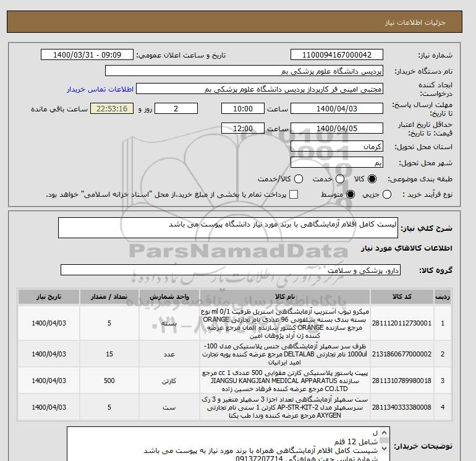Image resolution: width=476 pixels, height=461 pixels.
Task: Click the delivery city field بم
Action: coord(337,163)
